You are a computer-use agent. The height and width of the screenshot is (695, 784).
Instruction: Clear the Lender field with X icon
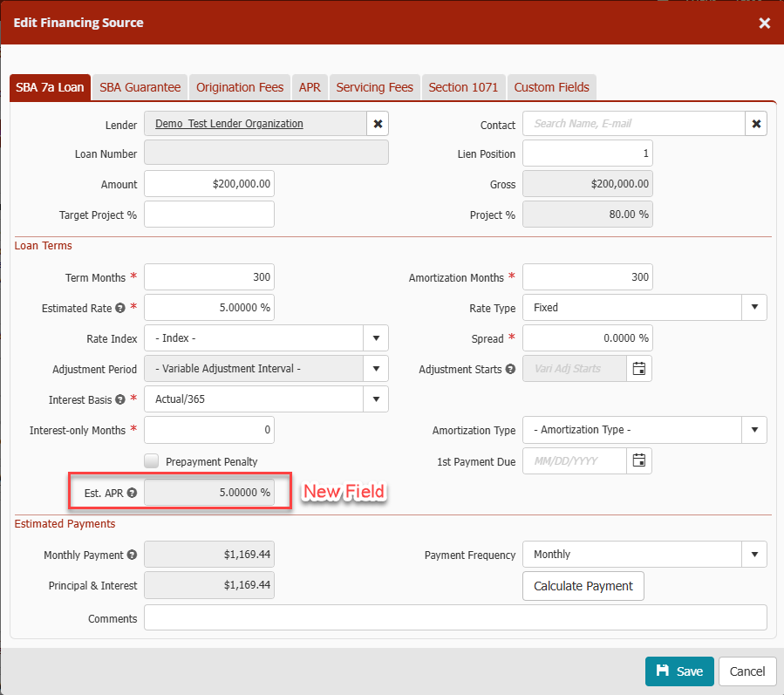click(378, 124)
